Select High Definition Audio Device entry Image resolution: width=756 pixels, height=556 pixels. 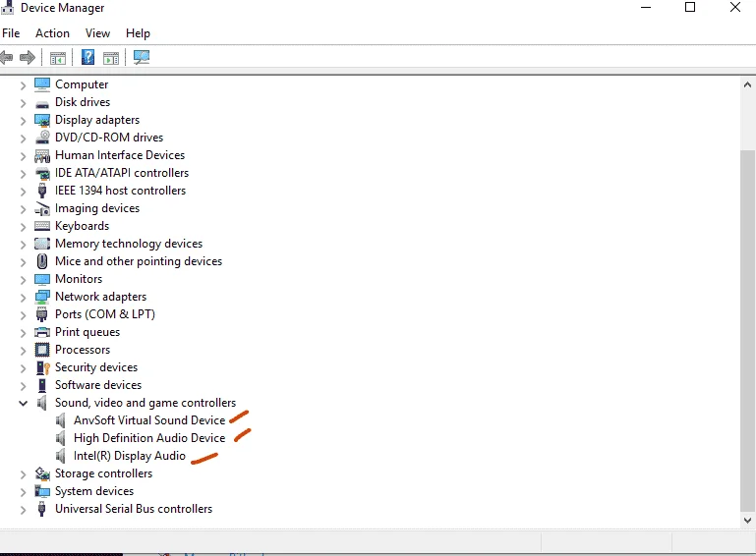(149, 438)
